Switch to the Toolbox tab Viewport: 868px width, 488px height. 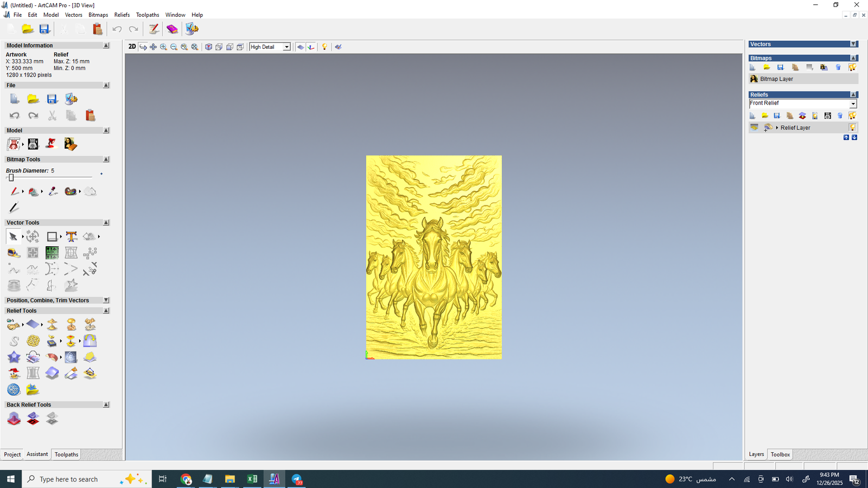780,454
